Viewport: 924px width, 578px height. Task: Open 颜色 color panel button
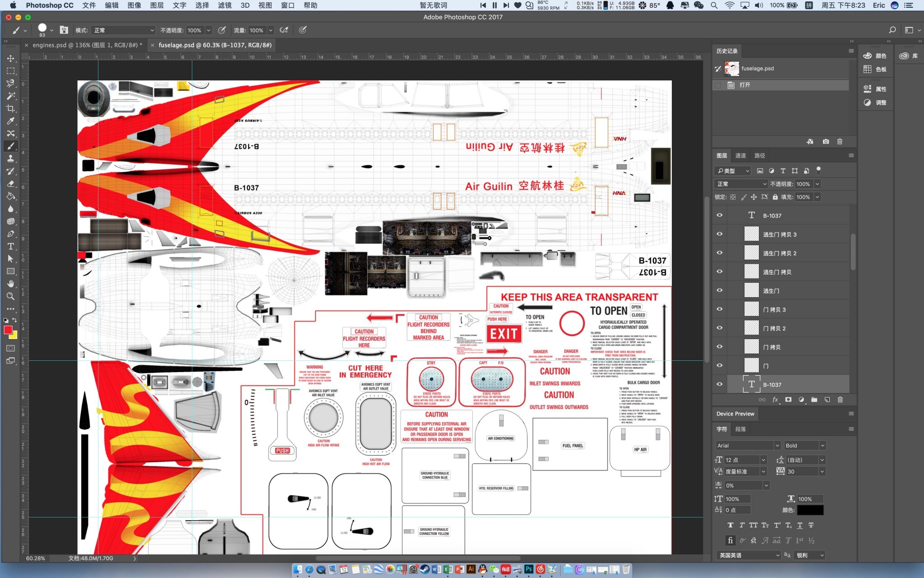[875, 56]
